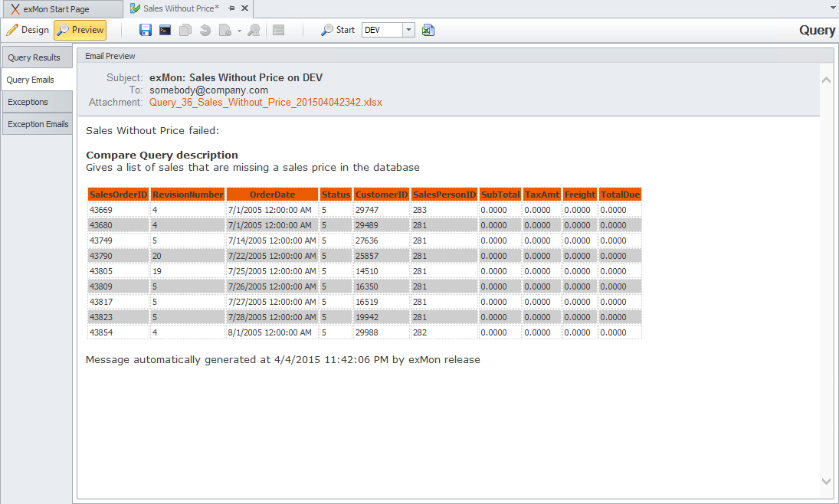Click the CustomerID column header

pos(382,195)
